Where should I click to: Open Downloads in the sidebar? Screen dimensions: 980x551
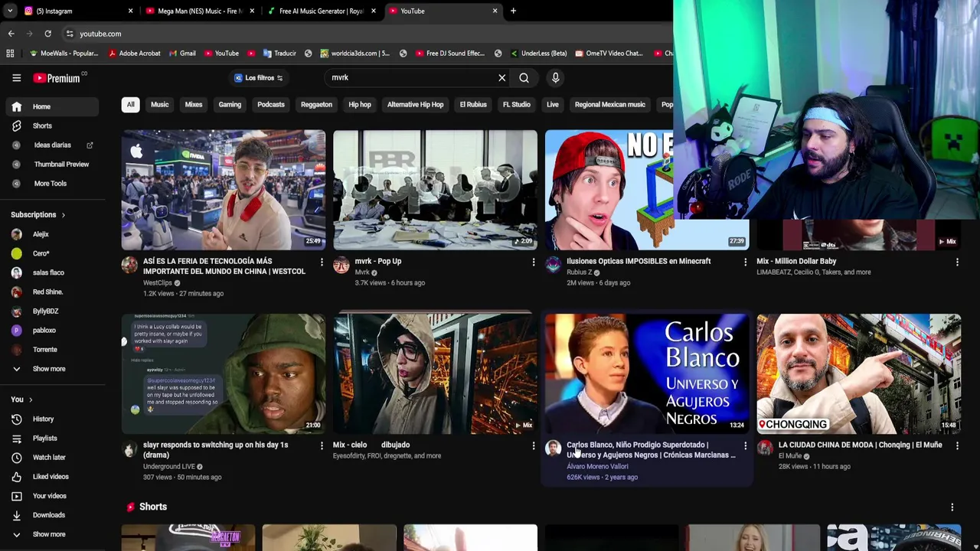(52, 515)
